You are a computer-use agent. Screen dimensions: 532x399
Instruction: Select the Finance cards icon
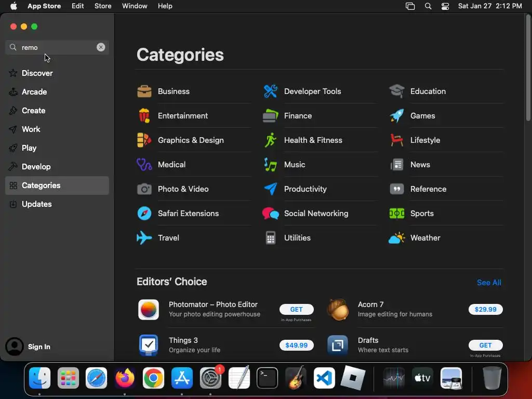coord(270,116)
